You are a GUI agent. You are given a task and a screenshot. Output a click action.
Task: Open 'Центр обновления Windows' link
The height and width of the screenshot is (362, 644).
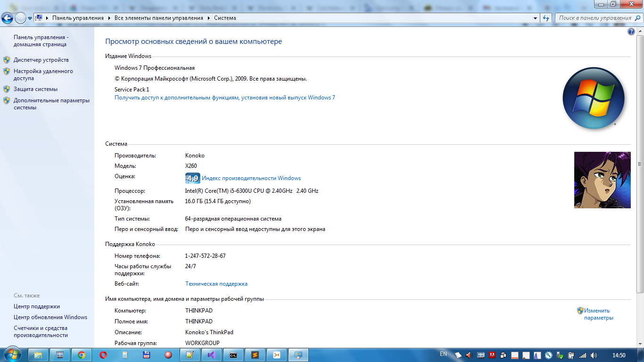tap(50, 317)
